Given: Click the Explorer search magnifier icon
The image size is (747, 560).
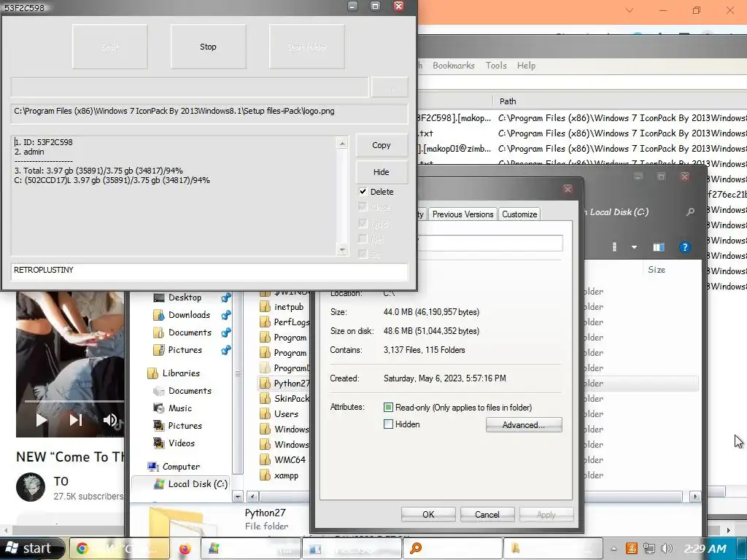Looking at the screenshot, I should pyautogui.click(x=690, y=212).
